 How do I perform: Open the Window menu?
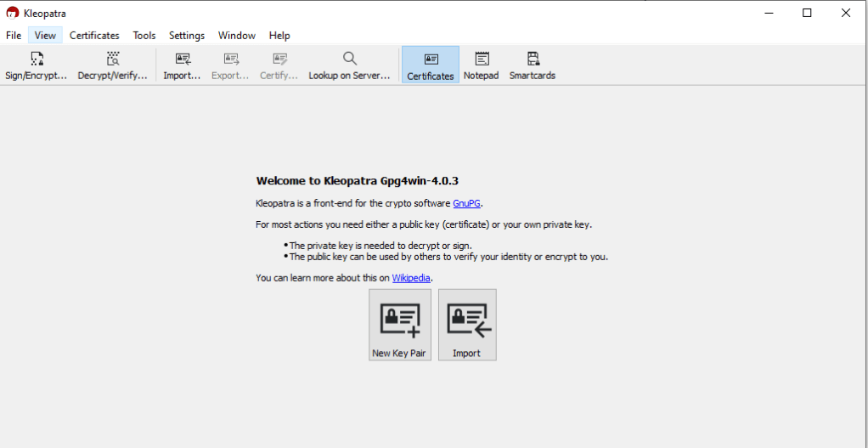237,36
